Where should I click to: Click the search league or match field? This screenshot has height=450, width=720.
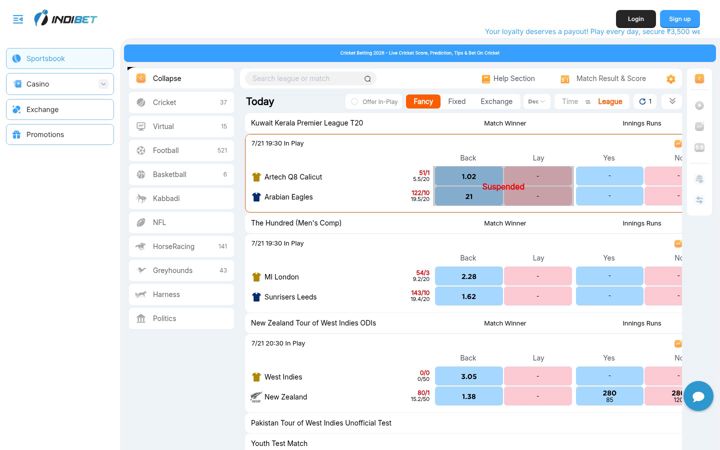pyautogui.click(x=308, y=79)
